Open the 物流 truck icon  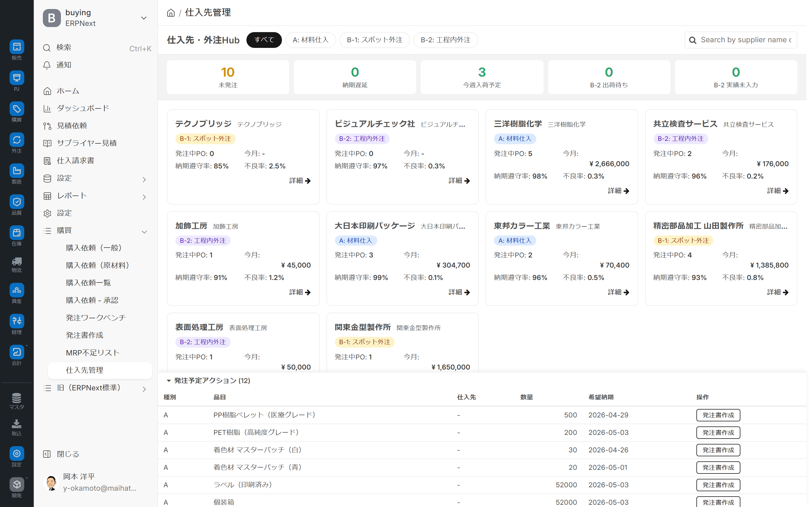tap(16, 262)
